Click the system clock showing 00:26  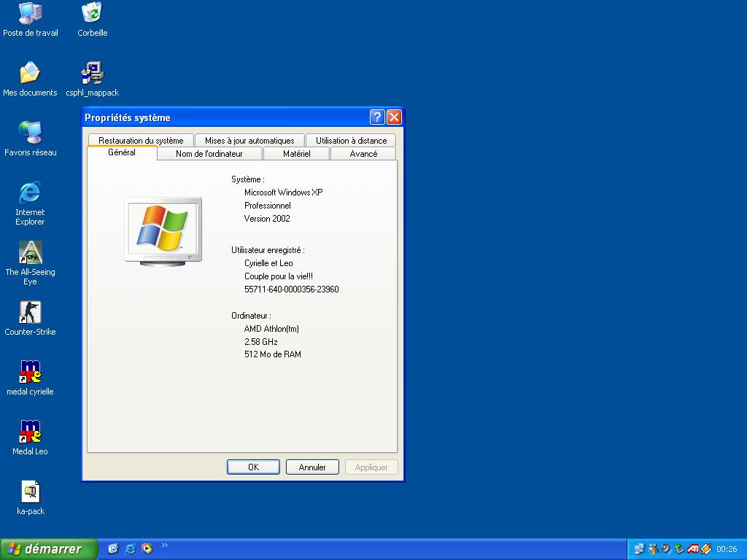(x=727, y=549)
